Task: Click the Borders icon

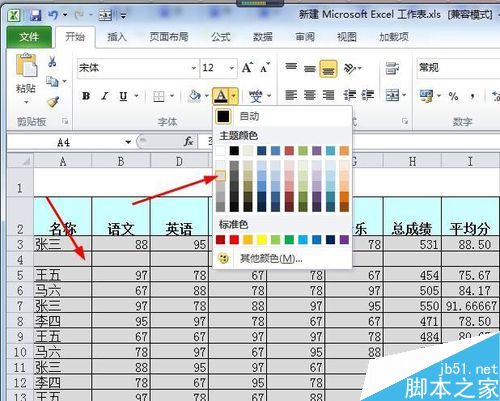Action: point(159,96)
